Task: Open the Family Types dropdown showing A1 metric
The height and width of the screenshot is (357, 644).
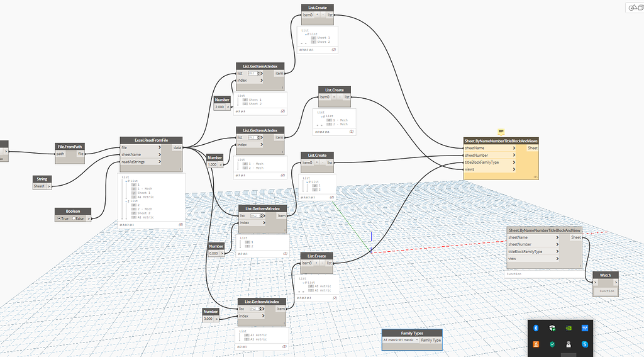Action: coord(401,340)
